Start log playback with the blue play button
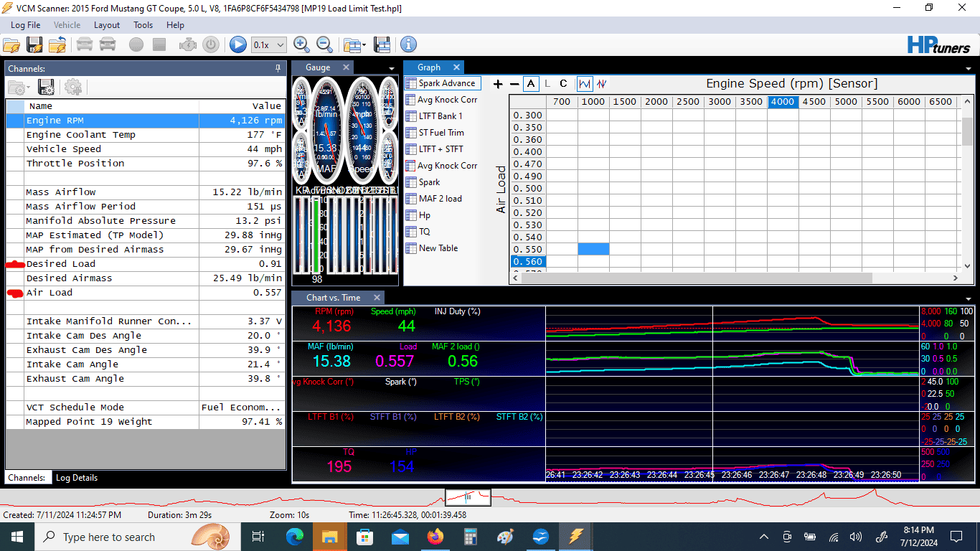980x551 pixels. tap(238, 44)
